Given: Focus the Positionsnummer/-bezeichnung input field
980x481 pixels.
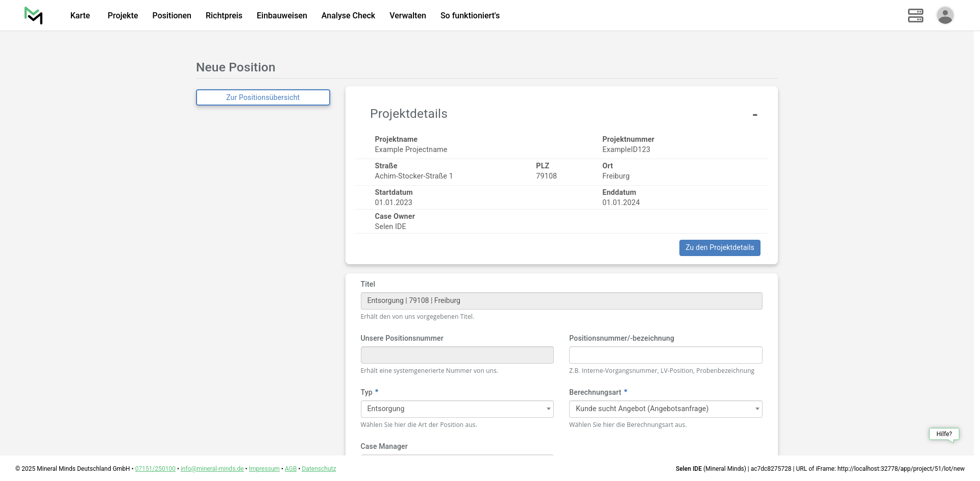Looking at the screenshot, I should [x=665, y=355].
